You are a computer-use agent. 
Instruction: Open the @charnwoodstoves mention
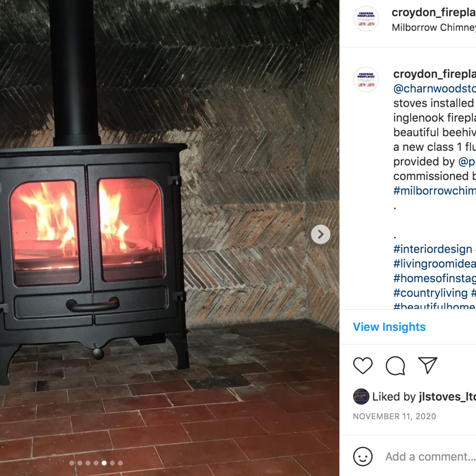click(x=435, y=89)
